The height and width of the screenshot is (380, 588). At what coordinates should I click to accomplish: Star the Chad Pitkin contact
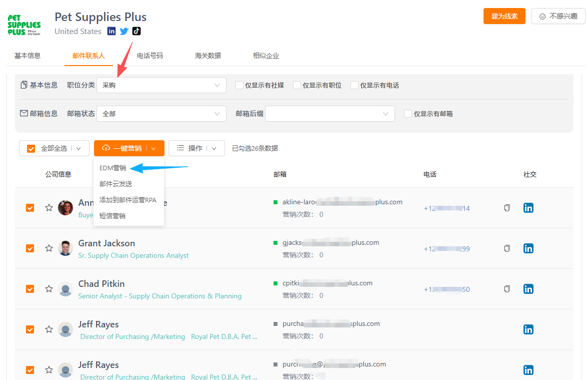point(49,289)
